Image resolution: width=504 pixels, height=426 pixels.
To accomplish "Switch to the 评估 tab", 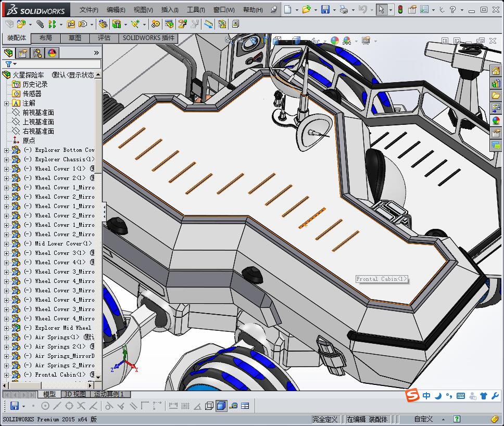I will coord(104,38).
